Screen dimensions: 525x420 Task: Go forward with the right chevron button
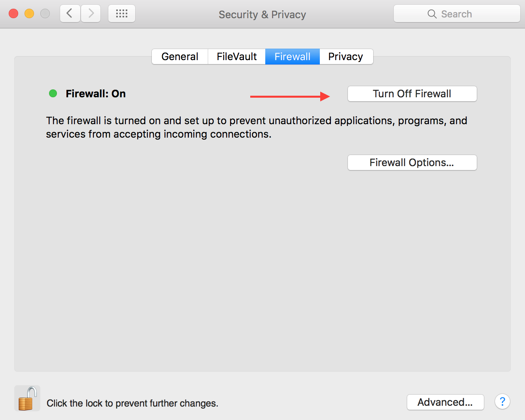[x=91, y=14]
